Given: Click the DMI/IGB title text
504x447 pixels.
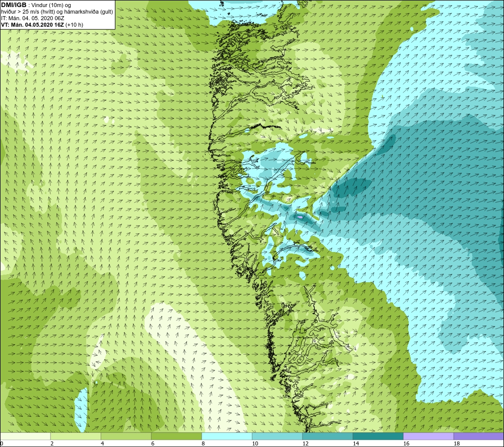Looking at the screenshot, I should tap(14, 5).
